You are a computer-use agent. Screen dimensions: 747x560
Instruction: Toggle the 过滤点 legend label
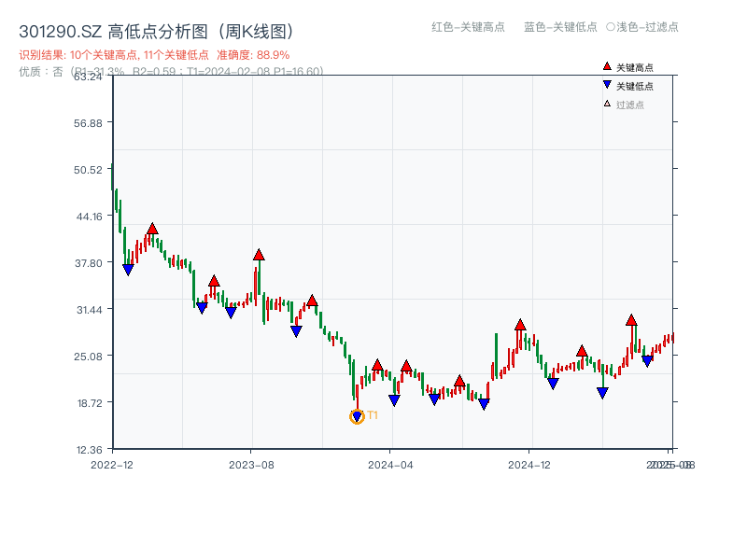pos(630,105)
